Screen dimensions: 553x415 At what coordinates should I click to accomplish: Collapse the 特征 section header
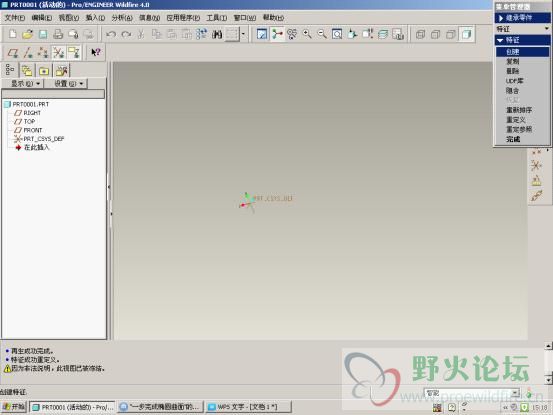tap(523, 40)
